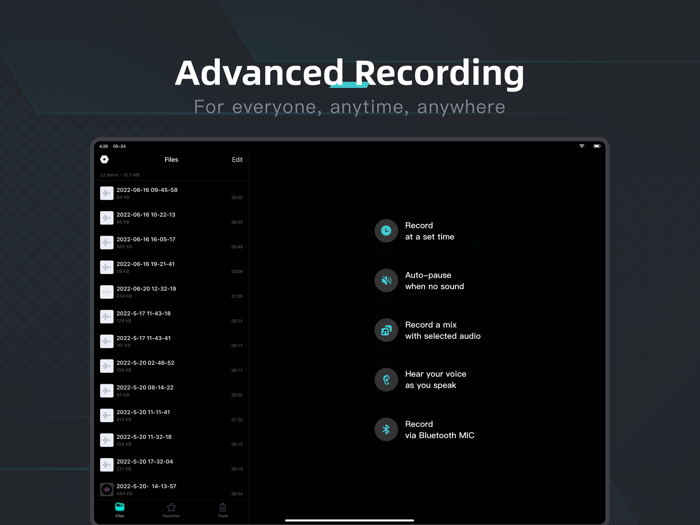Switch to the Files tab

(120, 510)
